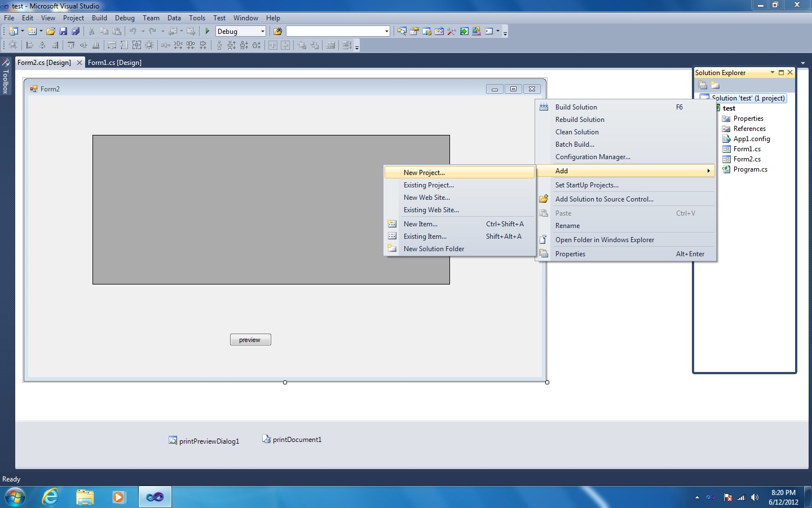Click the Align Tops layout icon
Screen dimensions: 812x508
pos(71,45)
